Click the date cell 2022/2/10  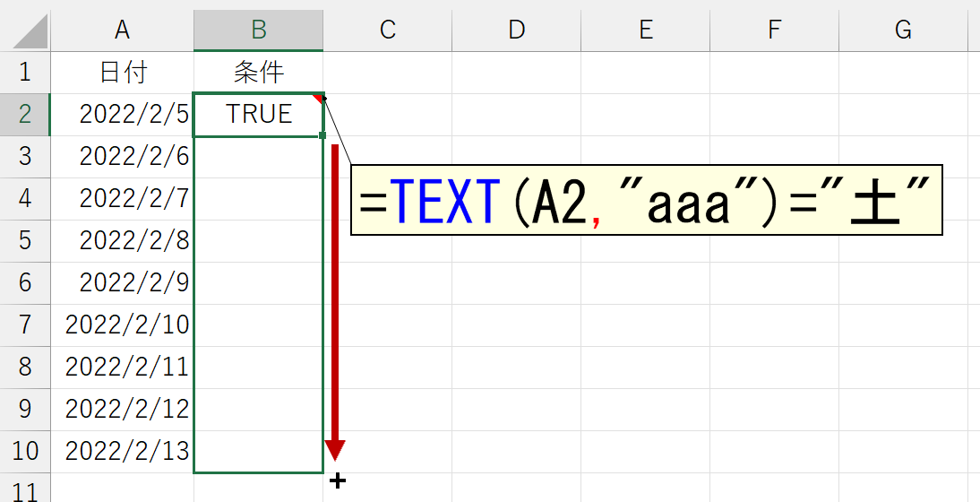coord(123,325)
